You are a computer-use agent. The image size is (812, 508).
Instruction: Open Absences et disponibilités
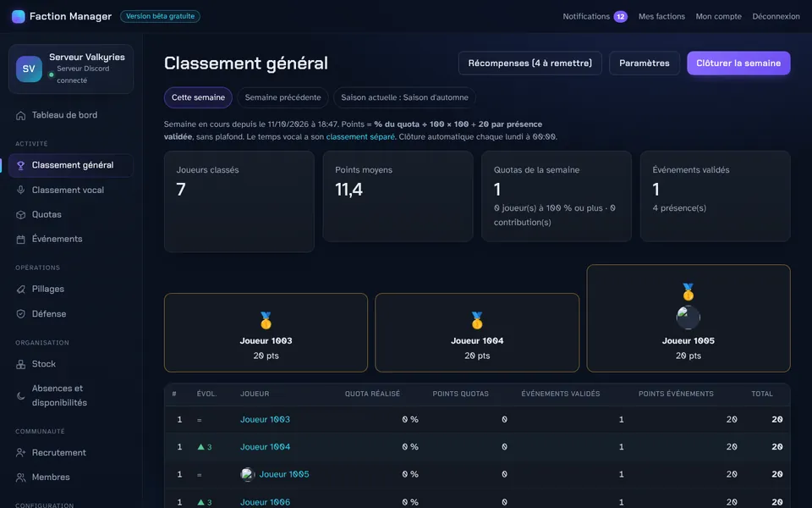pos(71,395)
